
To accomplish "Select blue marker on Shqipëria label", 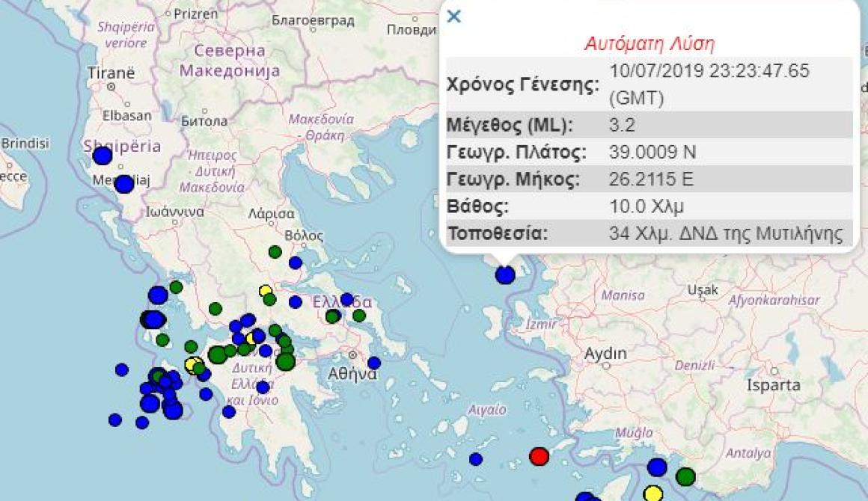I will (103, 156).
